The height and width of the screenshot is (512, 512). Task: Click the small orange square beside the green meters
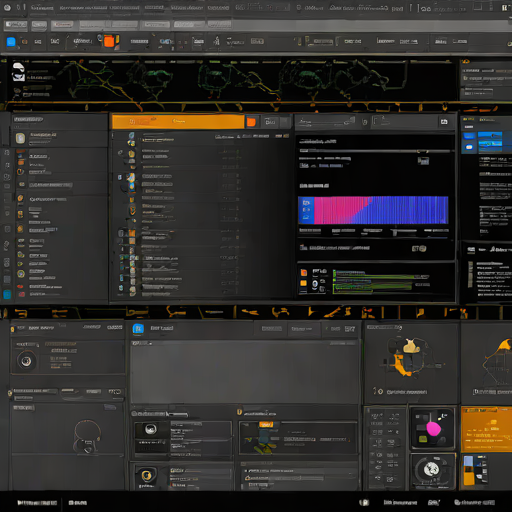pyautogui.click(x=304, y=283)
